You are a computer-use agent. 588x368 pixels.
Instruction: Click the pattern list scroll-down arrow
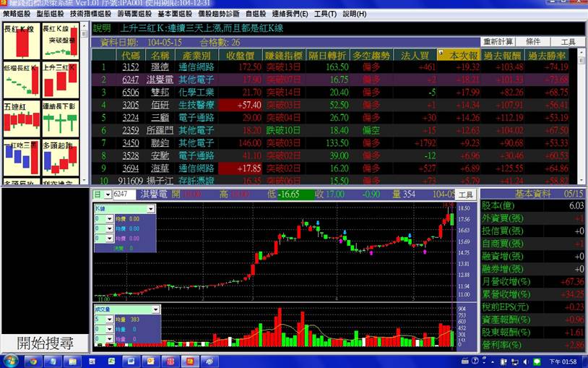click(x=85, y=181)
